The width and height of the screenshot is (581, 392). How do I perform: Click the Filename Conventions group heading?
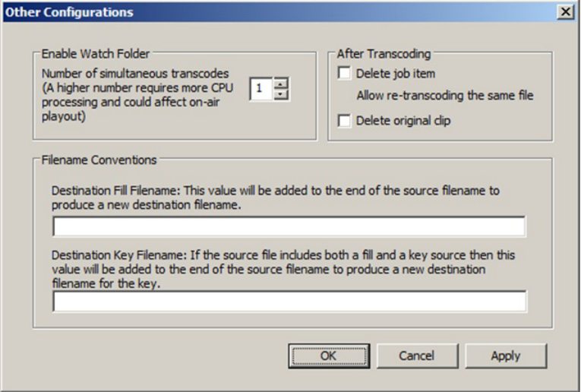tap(99, 160)
